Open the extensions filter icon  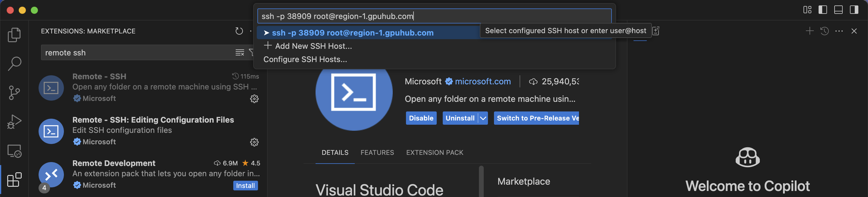[x=251, y=52]
